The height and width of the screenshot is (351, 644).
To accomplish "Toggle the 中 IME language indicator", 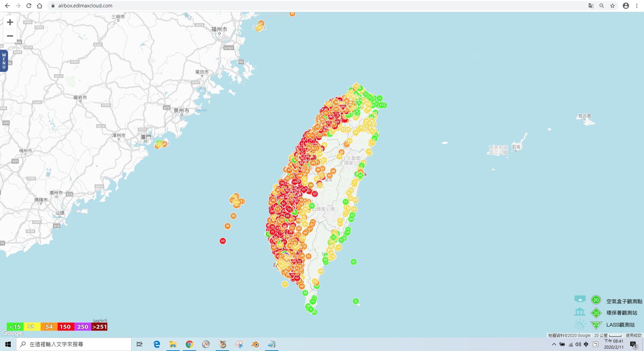I will (586, 344).
